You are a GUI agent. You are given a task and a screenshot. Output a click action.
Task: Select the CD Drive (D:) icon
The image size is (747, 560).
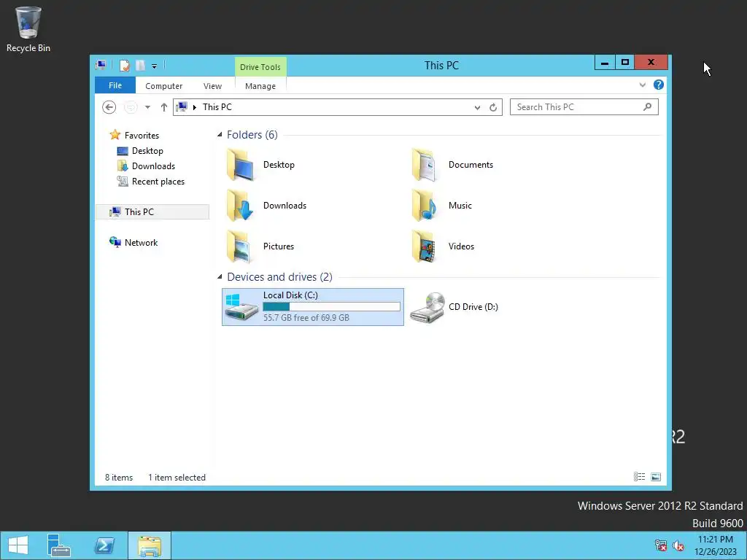pos(427,307)
